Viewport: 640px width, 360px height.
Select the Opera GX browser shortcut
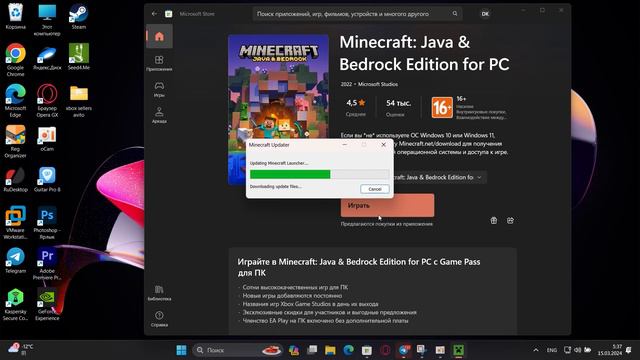[x=47, y=101]
